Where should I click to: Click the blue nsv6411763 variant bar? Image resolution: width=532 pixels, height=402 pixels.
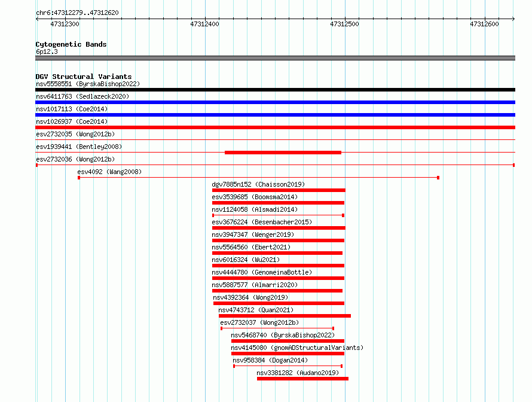pos(275,102)
